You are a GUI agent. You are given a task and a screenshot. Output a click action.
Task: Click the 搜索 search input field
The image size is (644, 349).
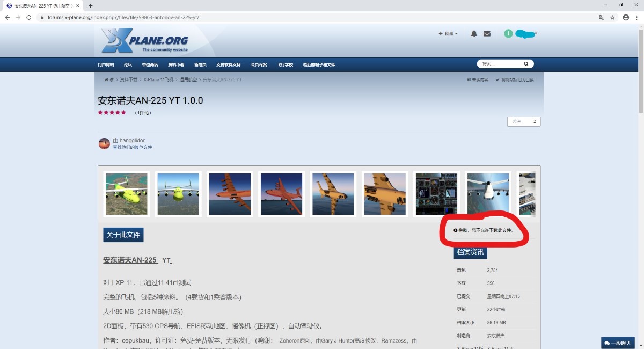(500, 64)
